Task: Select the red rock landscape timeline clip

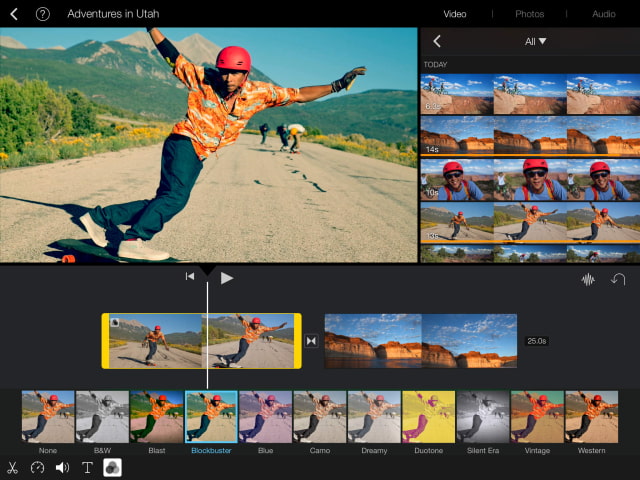Action: 420,341
